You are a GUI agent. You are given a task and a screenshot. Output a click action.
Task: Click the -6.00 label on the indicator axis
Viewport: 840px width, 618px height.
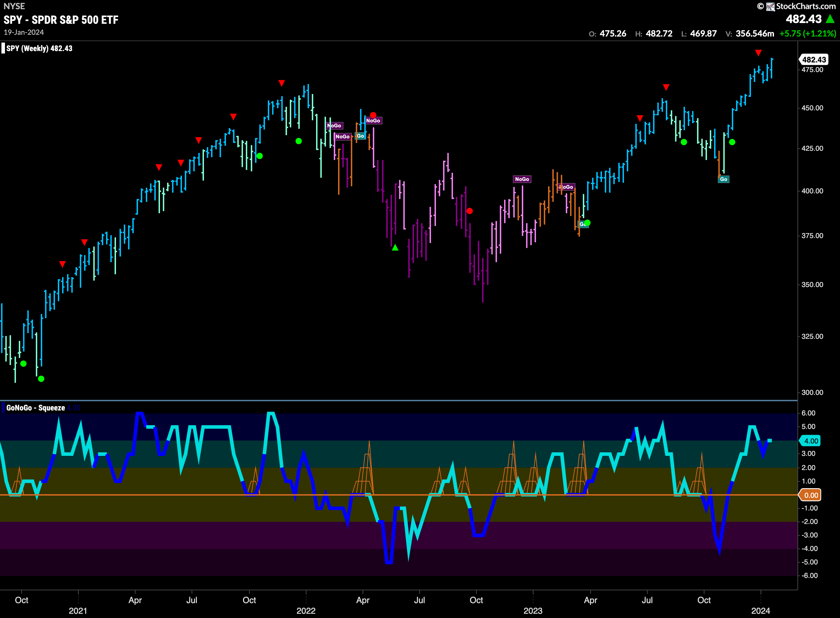tap(809, 576)
